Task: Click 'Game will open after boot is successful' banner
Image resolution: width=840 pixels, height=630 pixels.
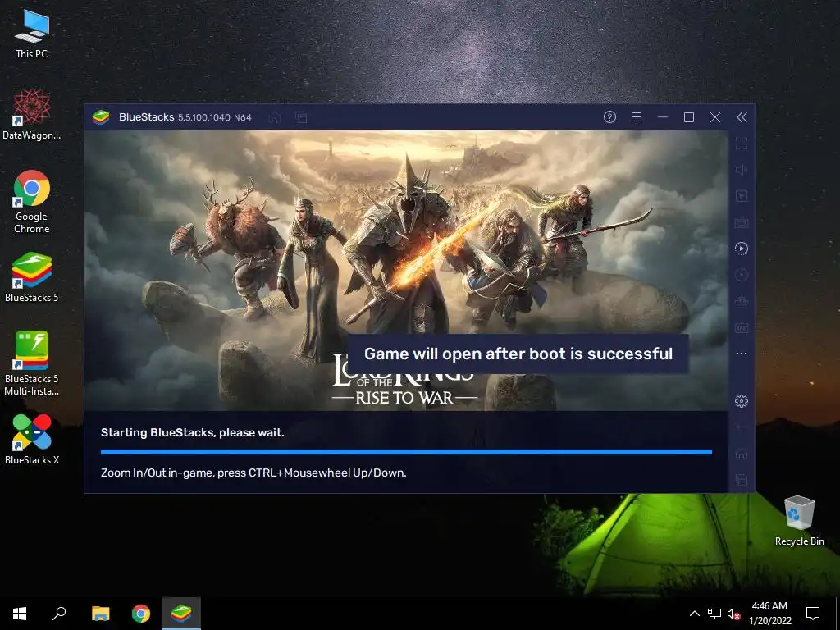Action: [518, 354]
